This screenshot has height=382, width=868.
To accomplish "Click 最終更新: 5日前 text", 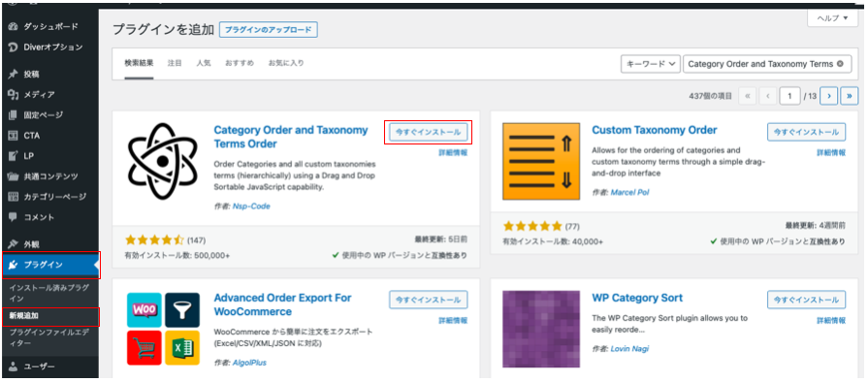I will (x=440, y=239).
